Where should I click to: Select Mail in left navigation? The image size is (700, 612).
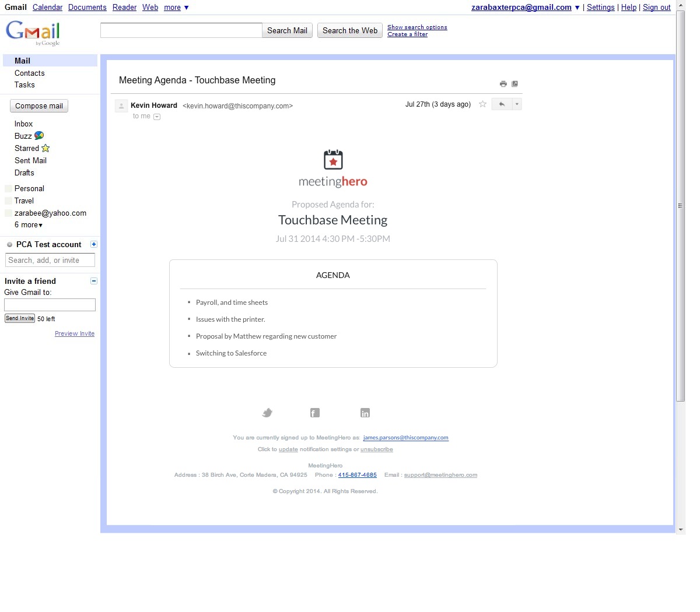(50, 61)
